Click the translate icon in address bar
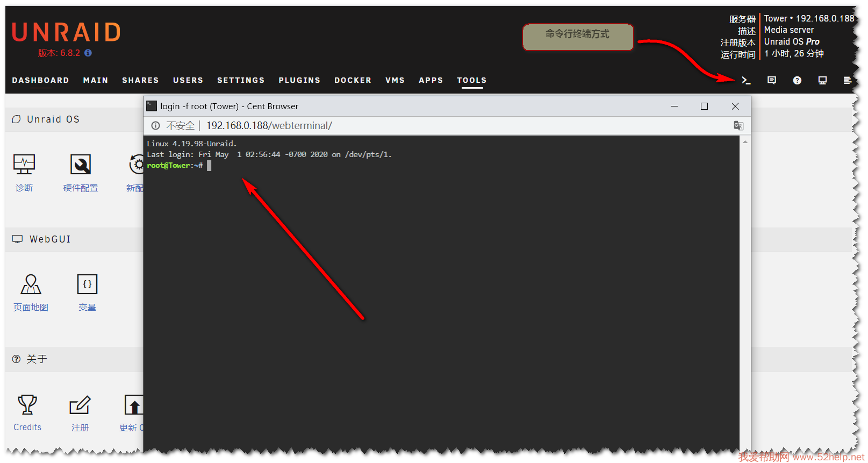Image resolution: width=868 pixels, height=463 pixels. click(x=738, y=125)
